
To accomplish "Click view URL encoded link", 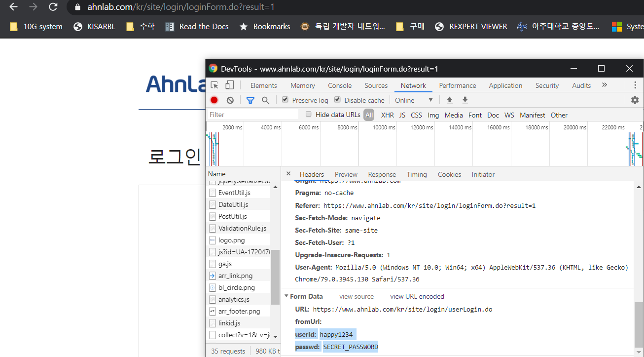I will coord(417,296).
